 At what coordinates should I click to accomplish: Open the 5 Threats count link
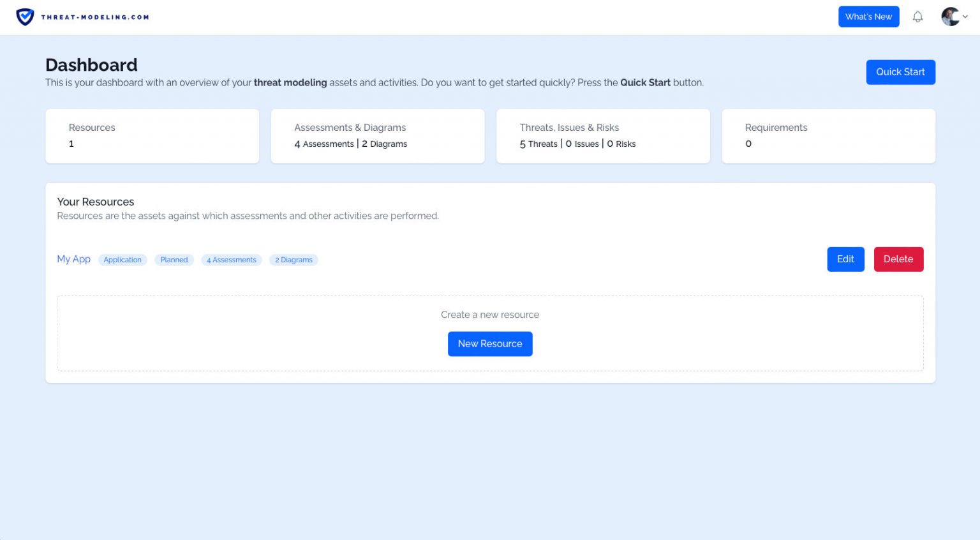coord(538,144)
